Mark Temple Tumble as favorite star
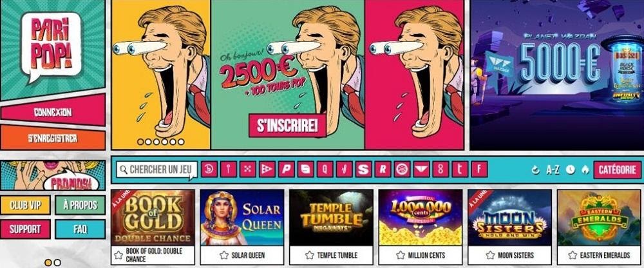Screen dimensions: 644x268 (310, 255)
